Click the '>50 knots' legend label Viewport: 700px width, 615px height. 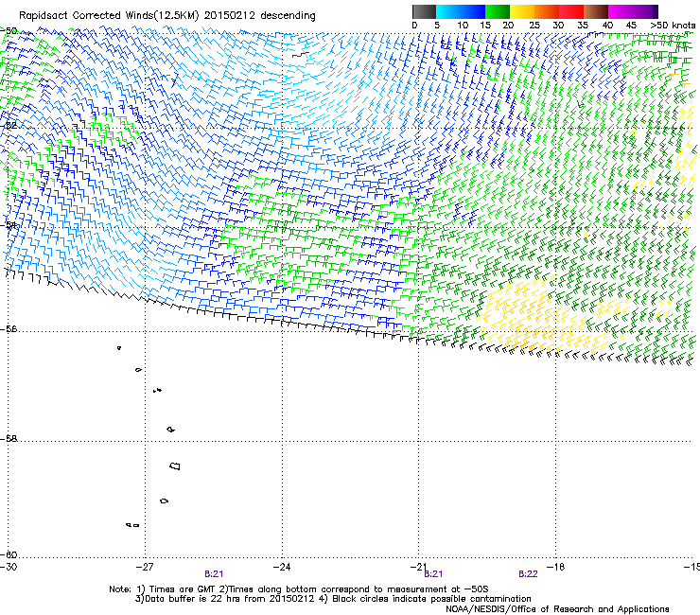[x=673, y=26]
